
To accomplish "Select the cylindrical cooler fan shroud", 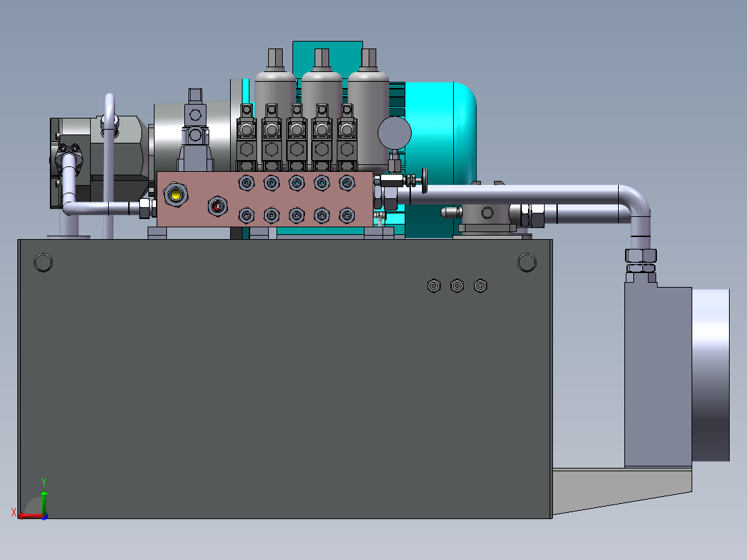I will (710, 375).
